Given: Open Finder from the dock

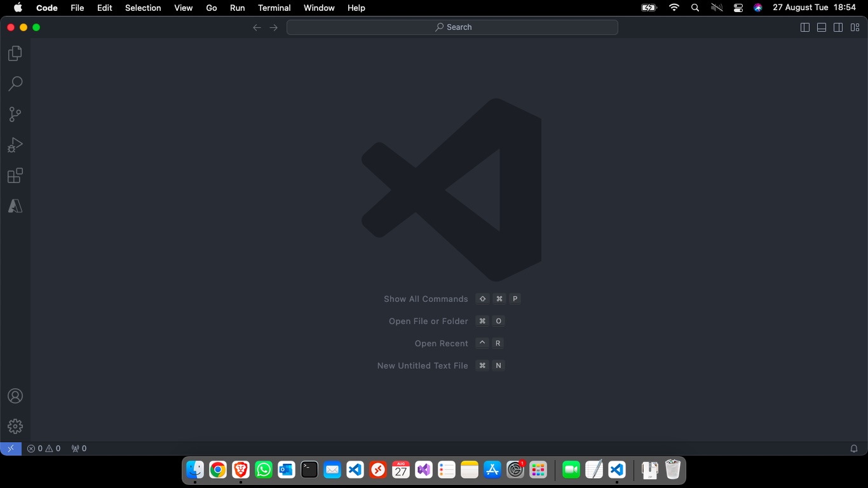Looking at the screenshot, I should [x=195, y=470].
